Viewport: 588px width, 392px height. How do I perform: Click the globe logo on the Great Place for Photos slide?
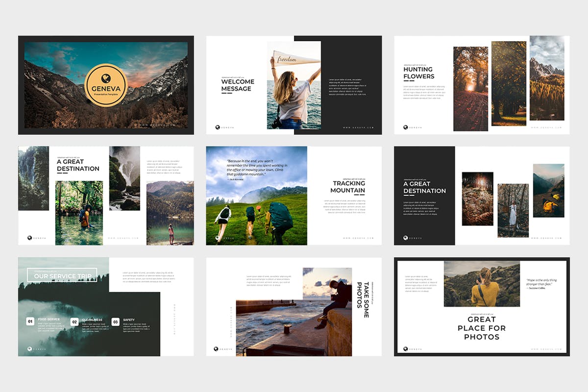[406, 349]
